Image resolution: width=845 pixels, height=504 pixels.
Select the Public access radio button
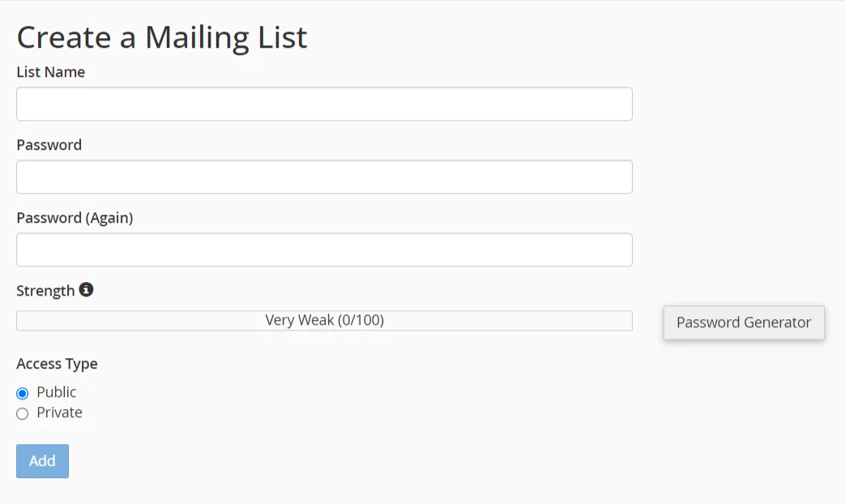click(x=22, y=393)
